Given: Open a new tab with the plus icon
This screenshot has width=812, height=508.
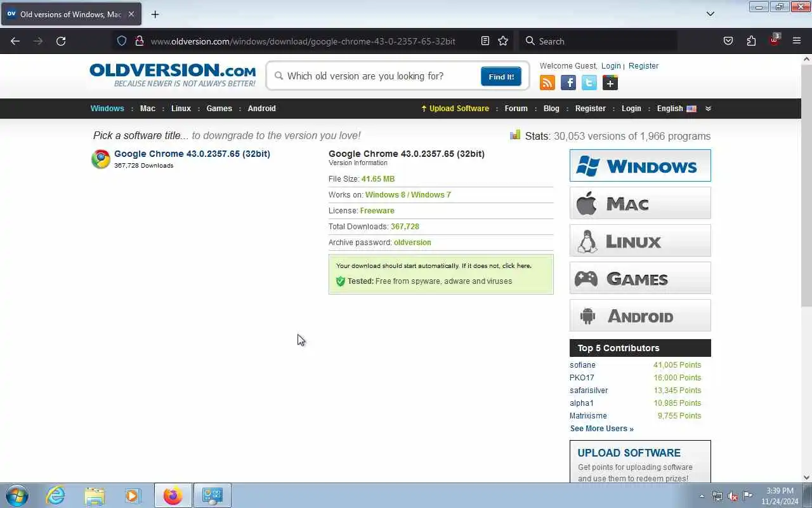Looking at the screenshot, I should (x=155, y=14).
